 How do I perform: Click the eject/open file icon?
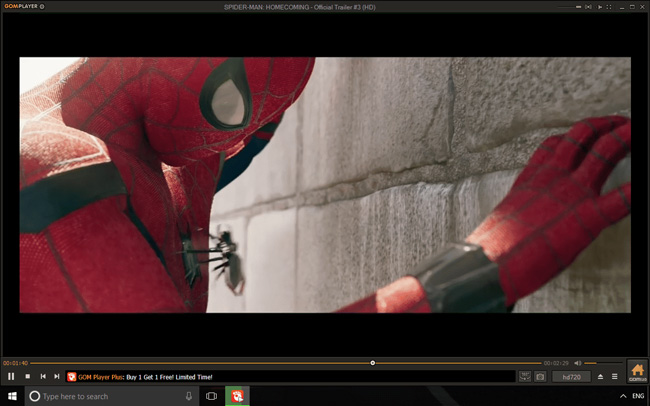pos(600,377)
